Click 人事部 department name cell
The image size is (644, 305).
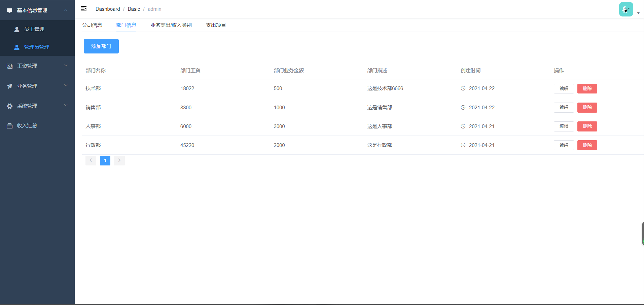[93, 126]
